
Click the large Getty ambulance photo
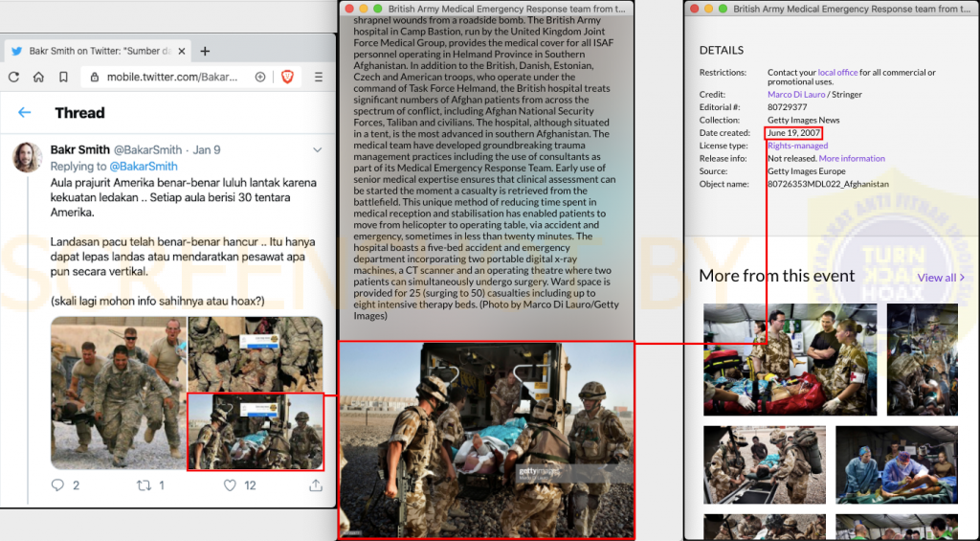point(486,440)
